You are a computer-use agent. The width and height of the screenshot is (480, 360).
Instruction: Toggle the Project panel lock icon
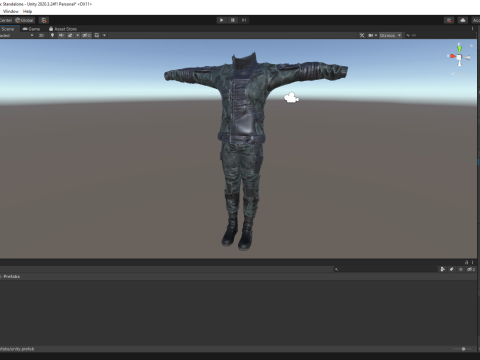tap(467, 262)
